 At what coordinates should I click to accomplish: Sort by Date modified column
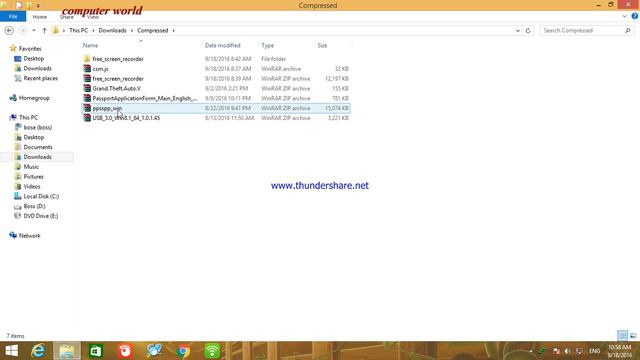point(222,45)
